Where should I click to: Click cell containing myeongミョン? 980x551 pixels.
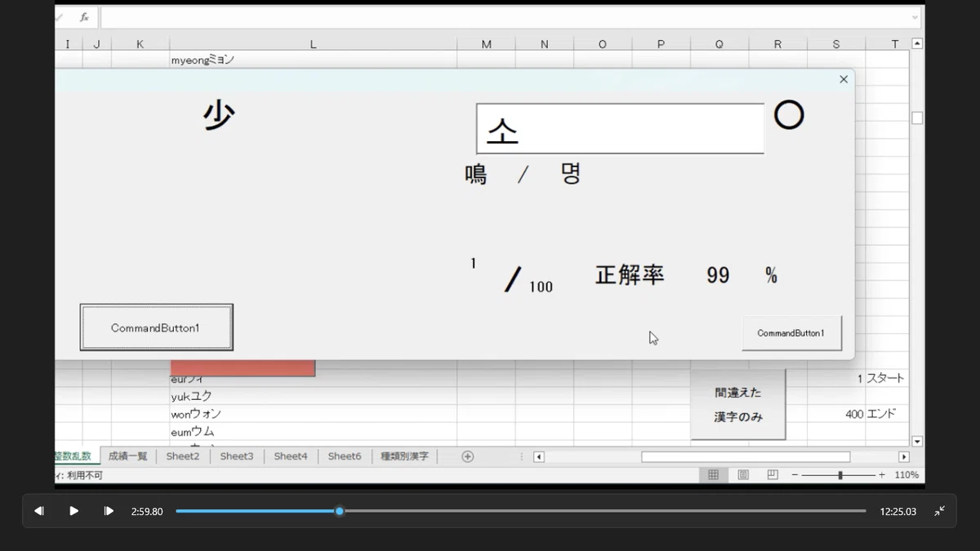click(x=313, y=60)
